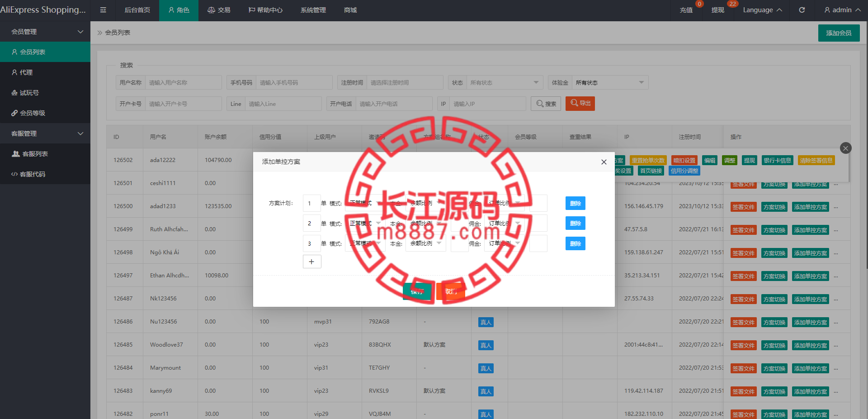Click 签署文件 for row 126499
868x419 pixels.
[x=744, y=230]
